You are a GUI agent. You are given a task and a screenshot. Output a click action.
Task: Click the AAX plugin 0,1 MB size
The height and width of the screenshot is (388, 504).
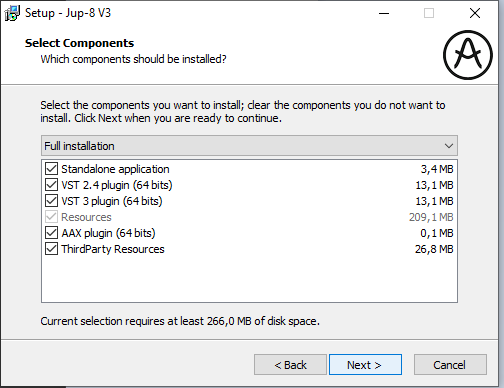coord(437,233)
